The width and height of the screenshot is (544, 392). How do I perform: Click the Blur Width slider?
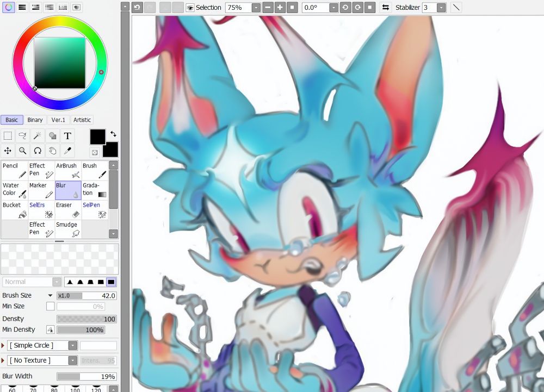point(86,376)
